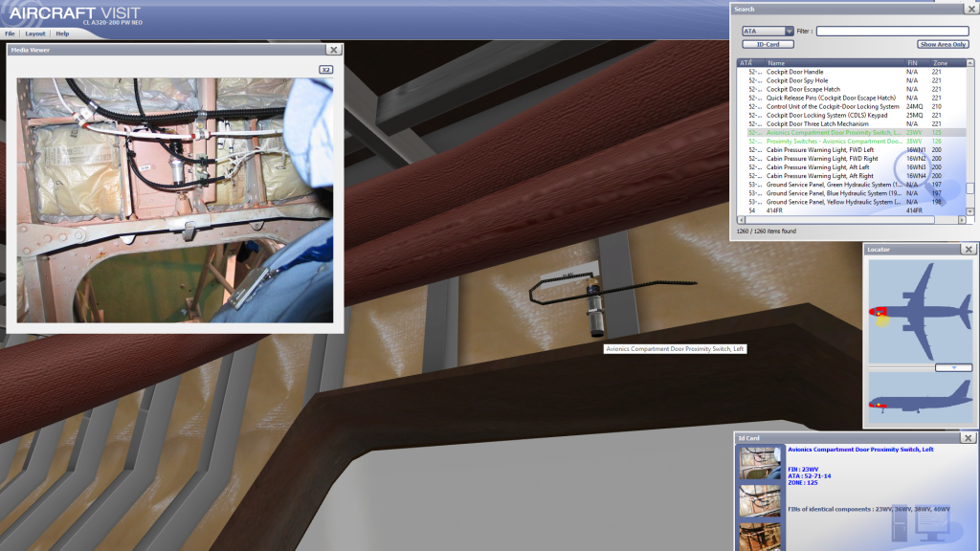
Task: Click 'FIN : 23WV' in the Id Card
Action: 803,469
